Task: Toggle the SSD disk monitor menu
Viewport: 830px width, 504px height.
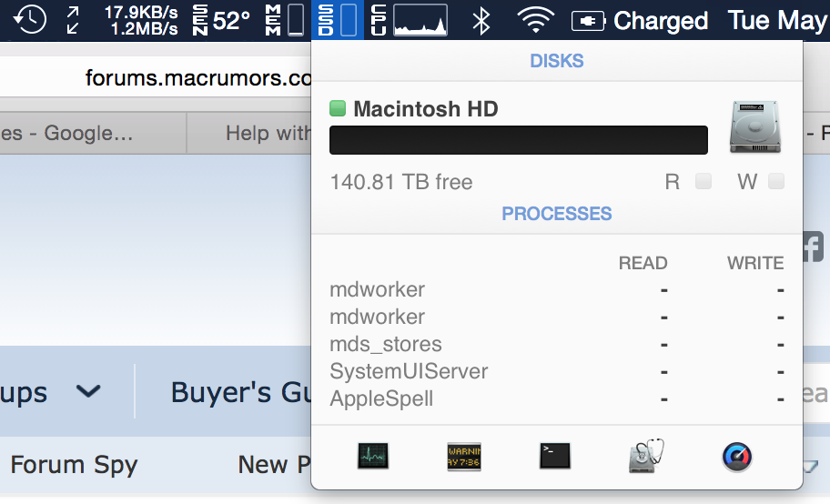Action: (x=338, y=20)
